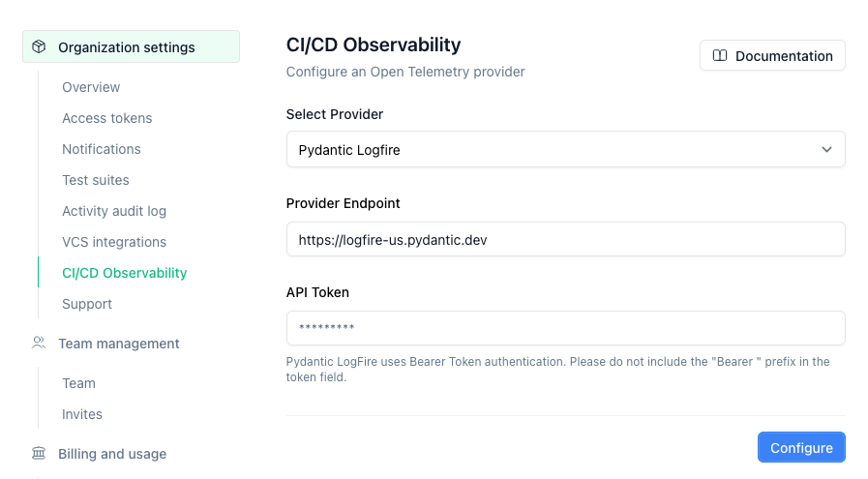This screenshot has width=868, height=479.
Task: Focus the API Token input field
Action: [565, 328]
